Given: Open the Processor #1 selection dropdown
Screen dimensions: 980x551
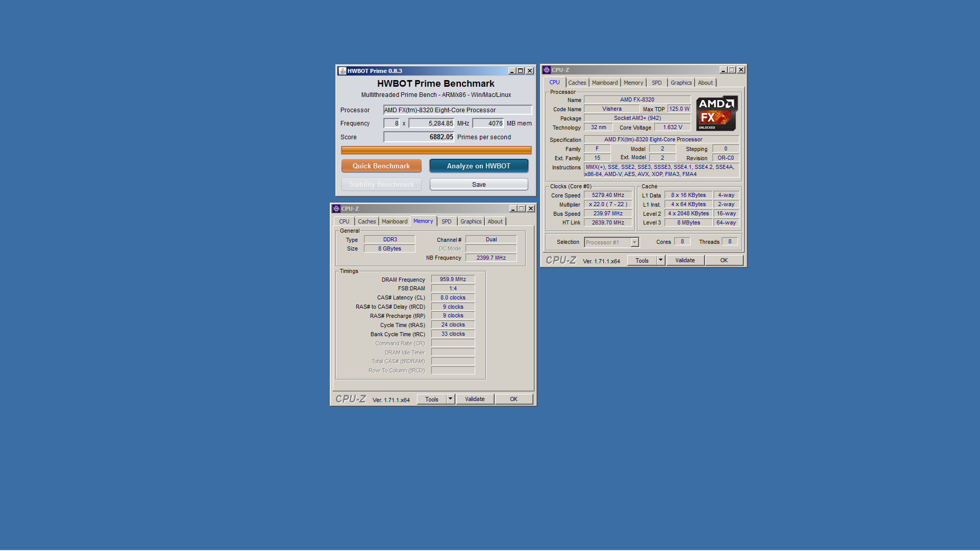Looking at the screenshot, I should tap(611, 242).
